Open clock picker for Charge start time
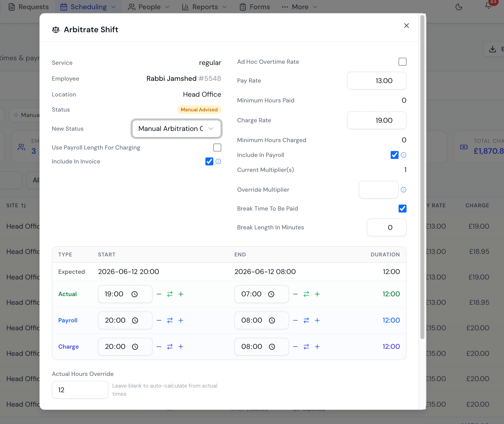This screenshot has height=424, width=504. tap(135, 347)
